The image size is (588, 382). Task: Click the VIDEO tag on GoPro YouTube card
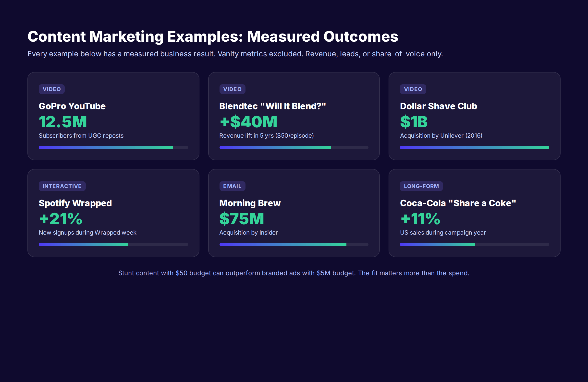click(52, 89)
